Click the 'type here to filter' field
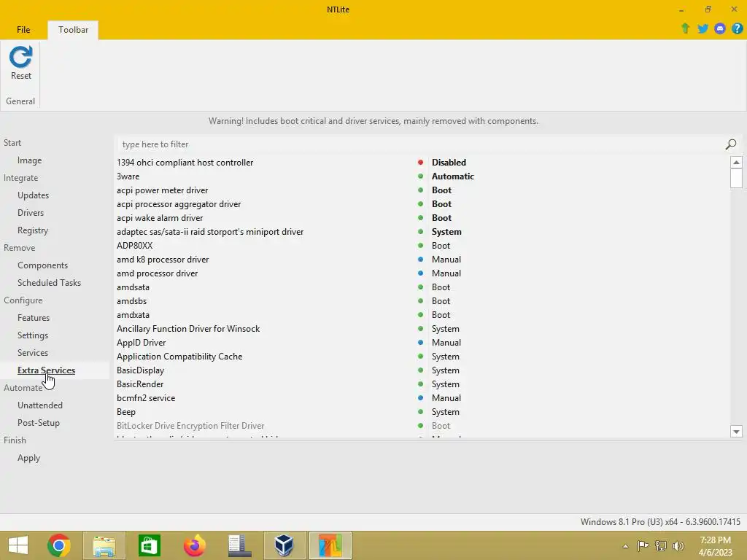 [419, 144]
